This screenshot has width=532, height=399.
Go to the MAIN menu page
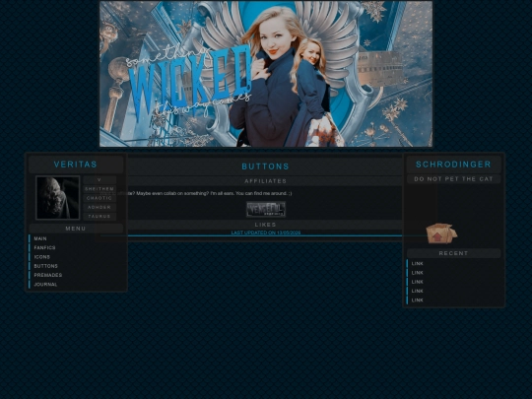coord(40,238)
